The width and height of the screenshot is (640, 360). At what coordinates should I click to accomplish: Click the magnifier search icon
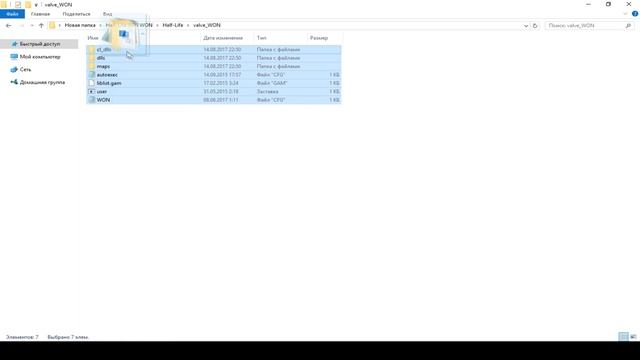628,25
